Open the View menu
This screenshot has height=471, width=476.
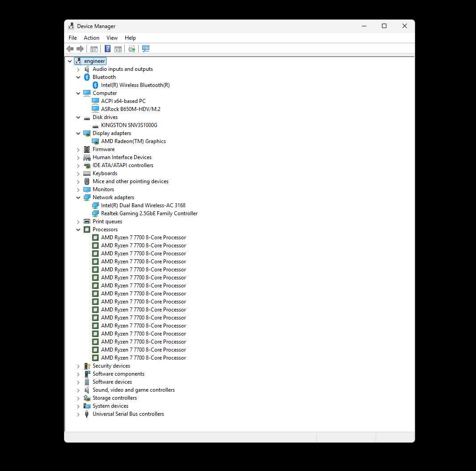112,38
